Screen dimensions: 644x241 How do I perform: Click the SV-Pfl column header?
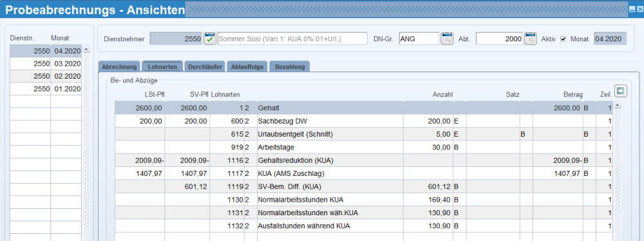tap(199, 95)
